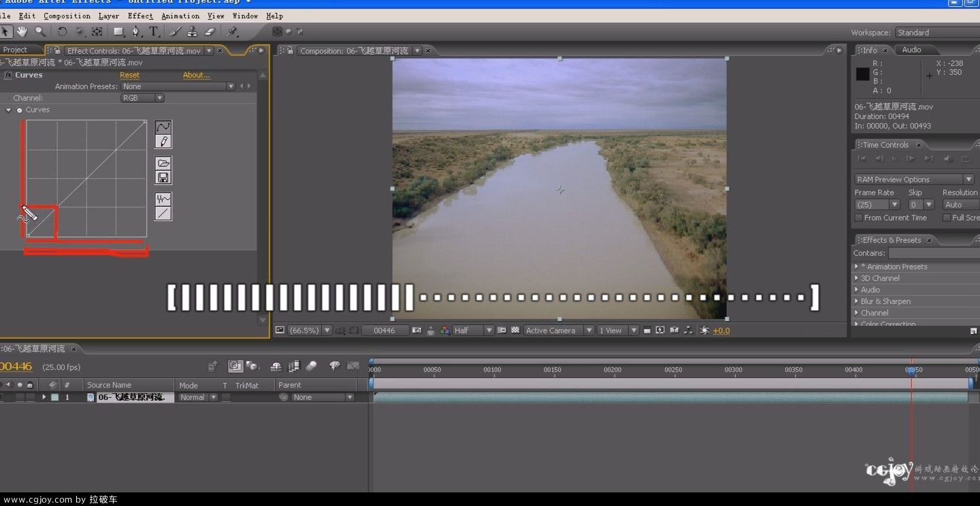Switch to the Project panel tab
The width and height of the screenshot is (980, 506).
(x=15, y=50)
